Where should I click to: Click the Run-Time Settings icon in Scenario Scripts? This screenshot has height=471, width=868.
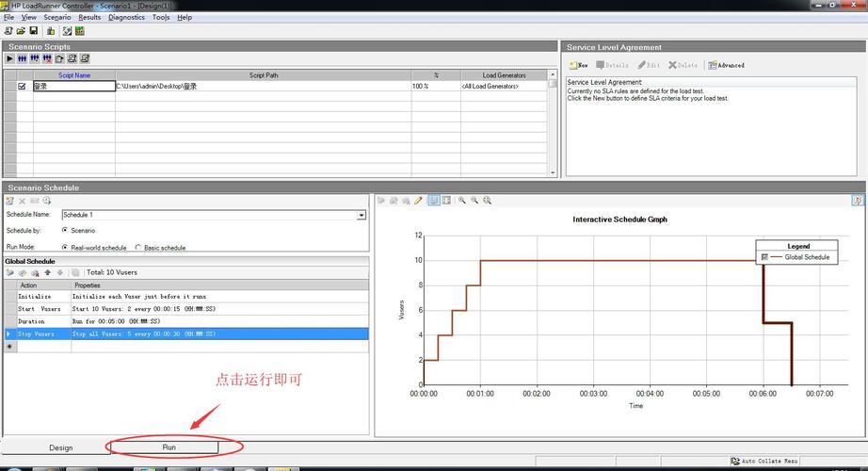coord(60,58)
